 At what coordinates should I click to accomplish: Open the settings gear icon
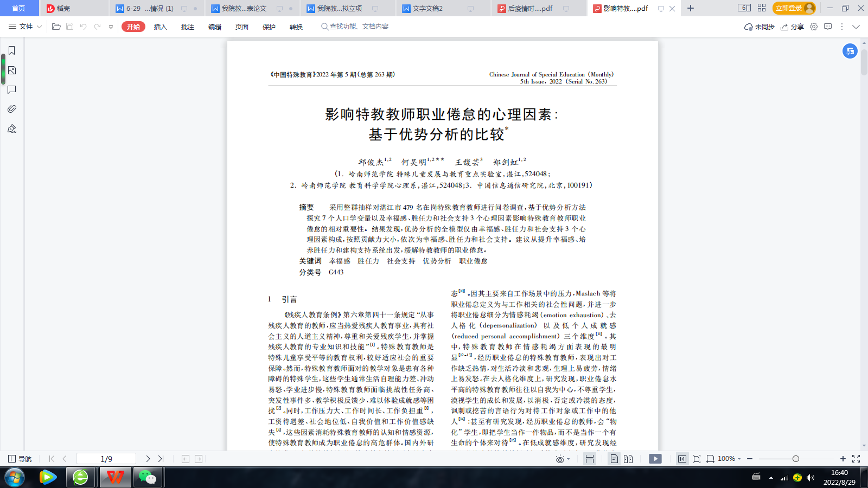tap(813, 27)
